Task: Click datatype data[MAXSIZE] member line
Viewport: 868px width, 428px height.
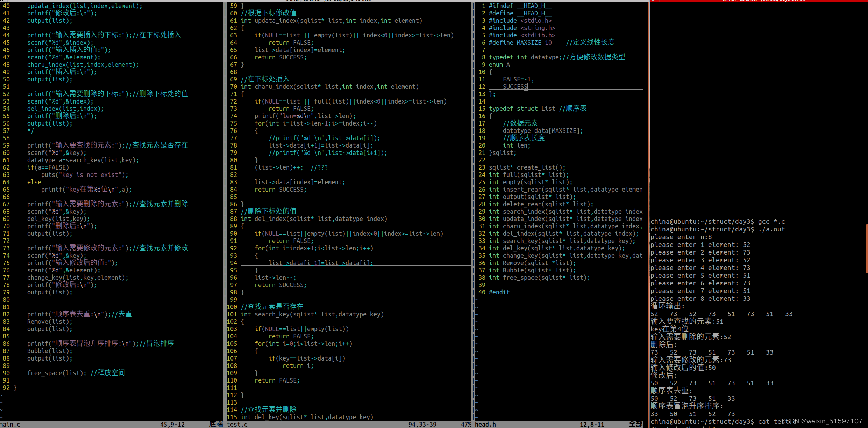Action: (x=543, y=131)
